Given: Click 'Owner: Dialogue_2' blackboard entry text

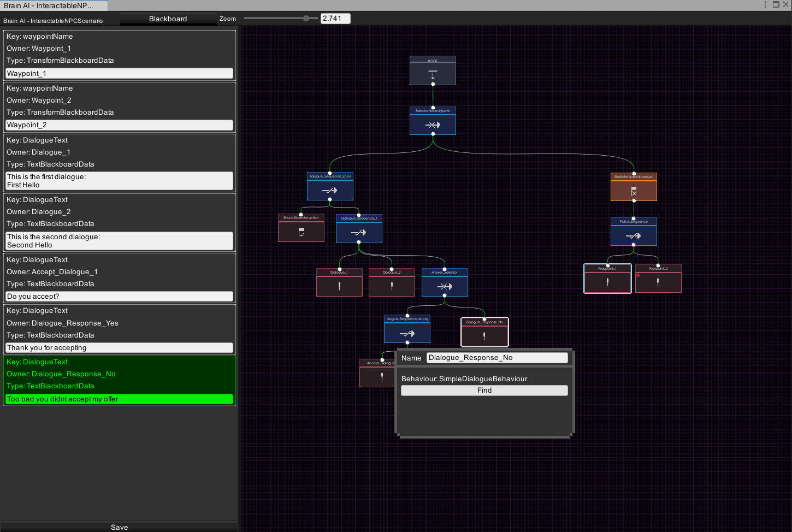Looking at the screenshot, I should 38,212.
